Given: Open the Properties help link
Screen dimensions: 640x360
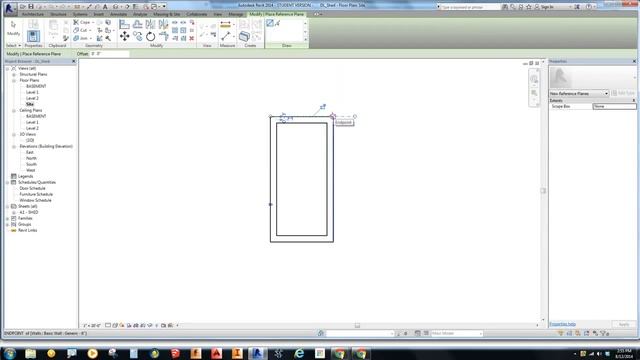Looking at the screenshot, I should 562,324.
